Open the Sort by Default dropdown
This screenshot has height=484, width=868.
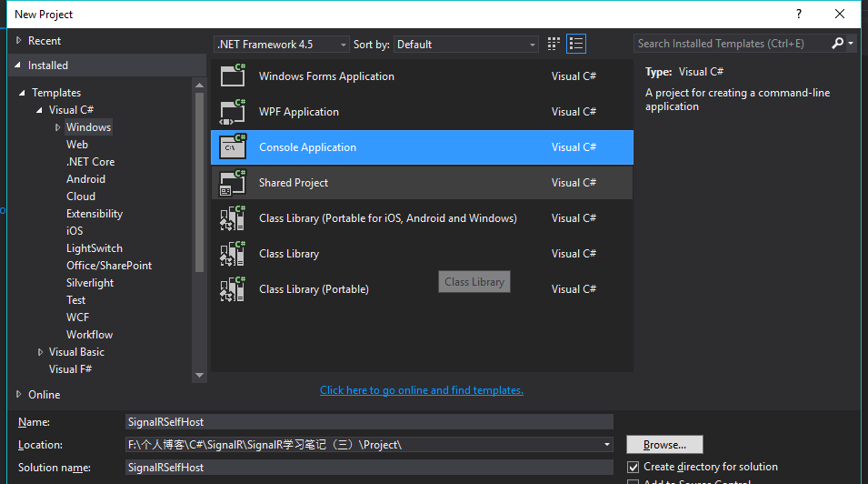465,45
